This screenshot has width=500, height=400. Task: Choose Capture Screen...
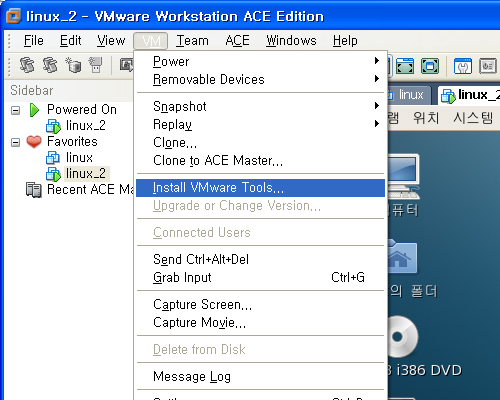260,304
